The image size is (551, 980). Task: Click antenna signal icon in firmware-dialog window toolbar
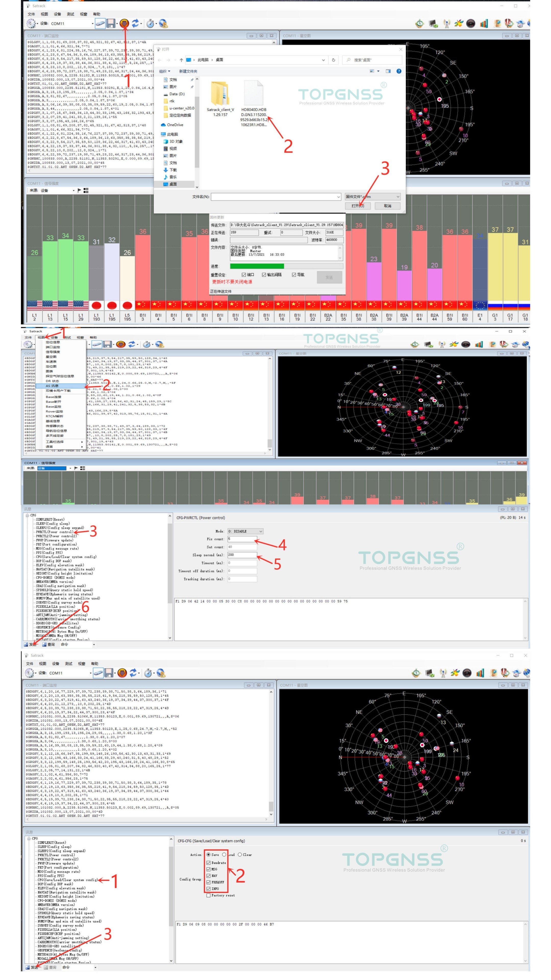[446, 23]
